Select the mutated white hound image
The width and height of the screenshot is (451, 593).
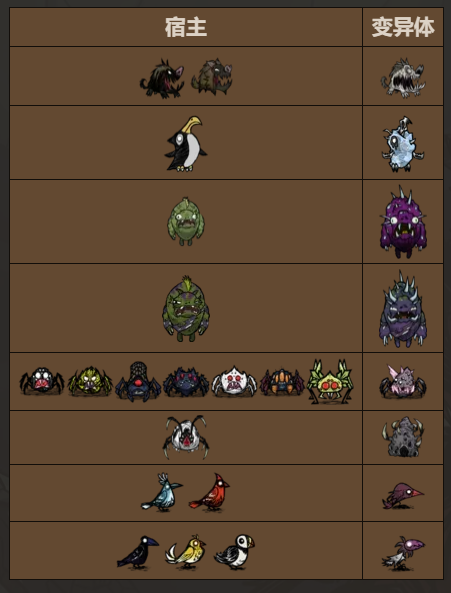[x=403, y=78]
